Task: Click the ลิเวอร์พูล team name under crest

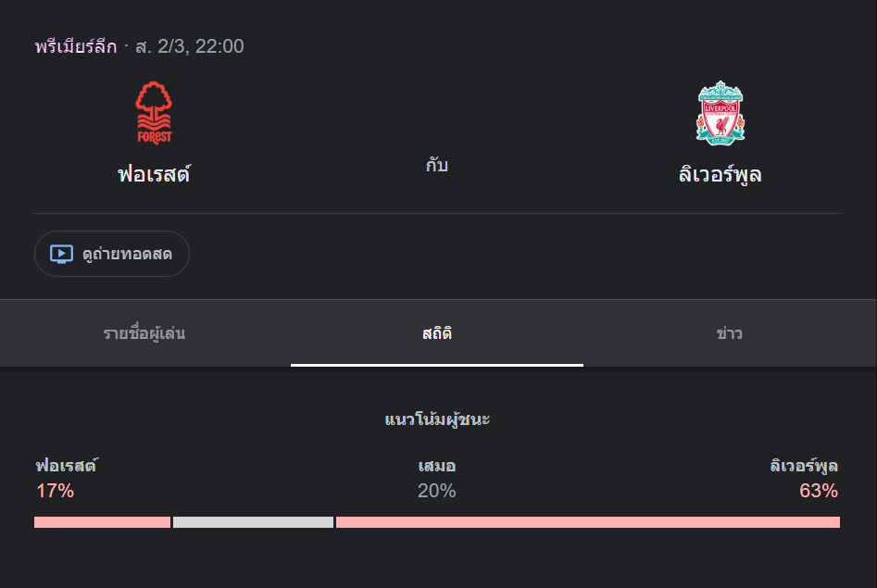Action: pos(720,174)
